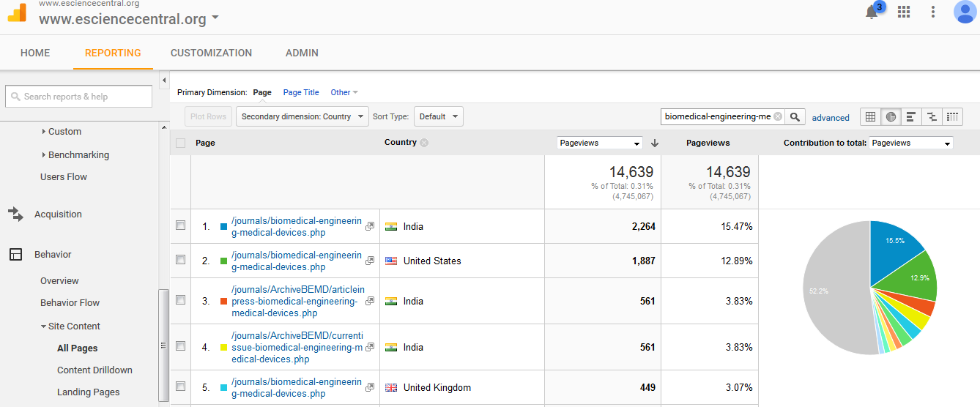Viewport: 980px width, 407px height.
Task: Expand the Benchmarking sidebar item
Action: tap(75, 155)
